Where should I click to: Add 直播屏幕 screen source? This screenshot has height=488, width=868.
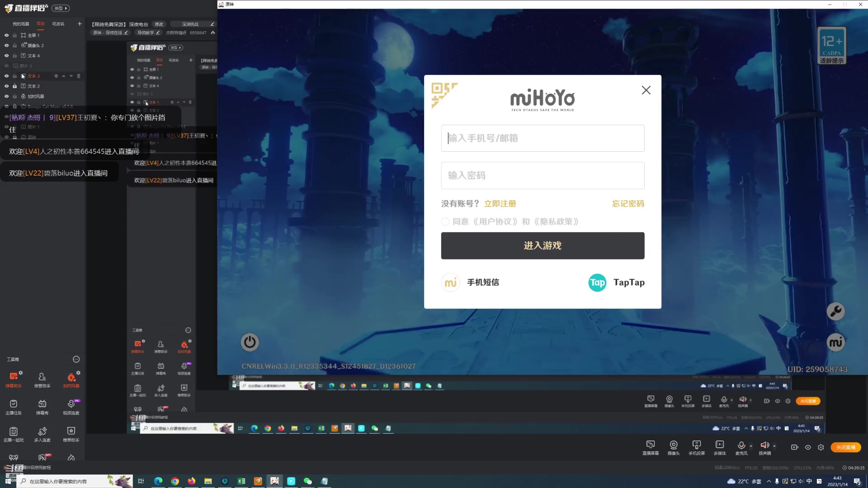click(x=651, y=447)
